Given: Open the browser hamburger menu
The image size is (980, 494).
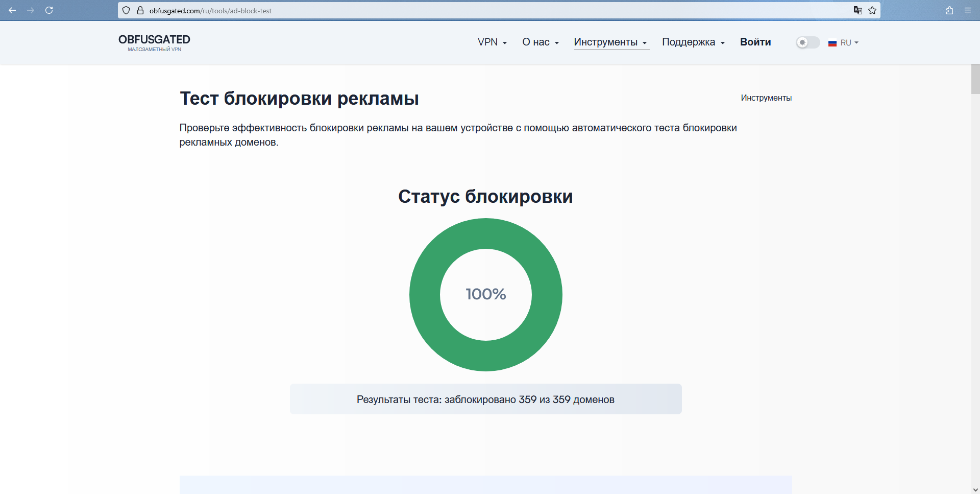Looking at the screenshot, I should click(968, 10).
